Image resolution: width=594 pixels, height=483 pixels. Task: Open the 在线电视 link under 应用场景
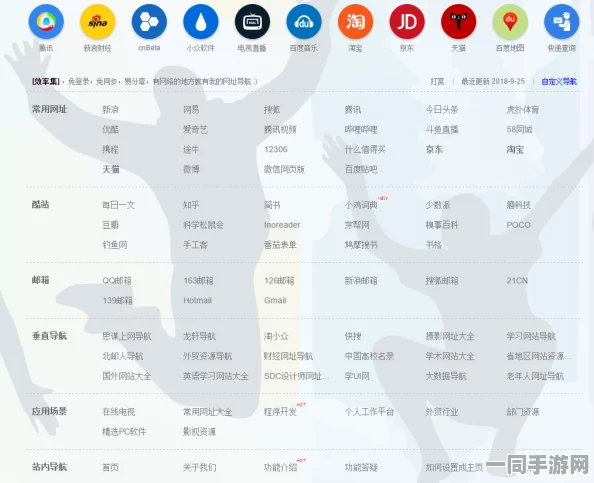click(119, 412)
